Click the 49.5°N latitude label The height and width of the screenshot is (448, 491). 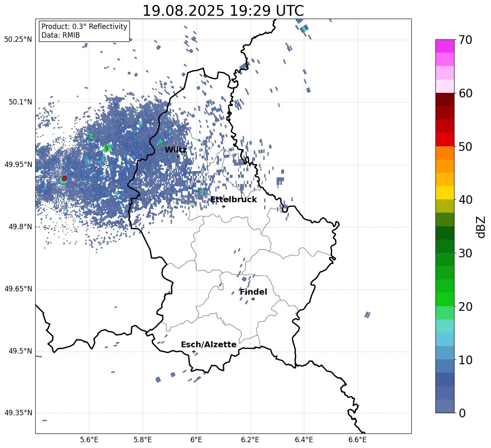(20, 351)
